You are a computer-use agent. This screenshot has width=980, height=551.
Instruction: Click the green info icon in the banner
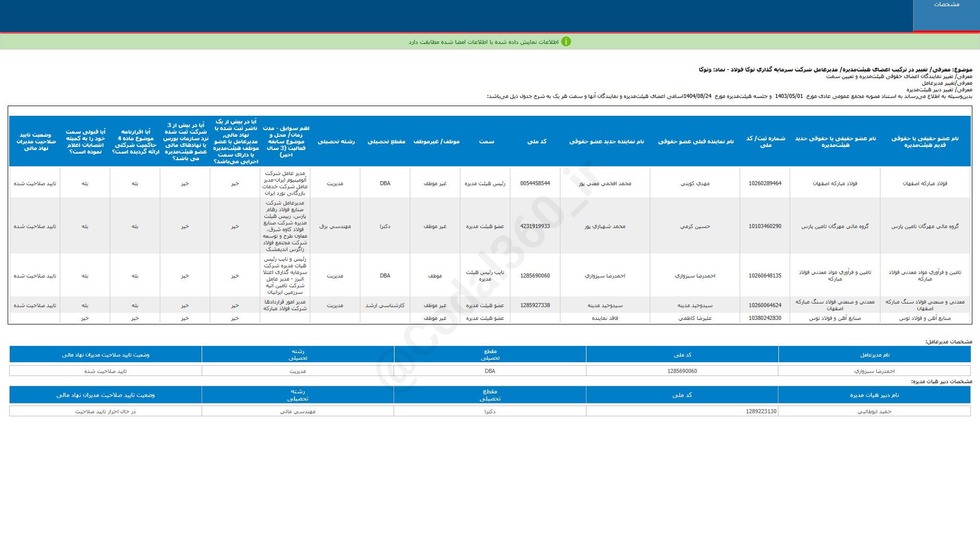[x=566, y=42]
